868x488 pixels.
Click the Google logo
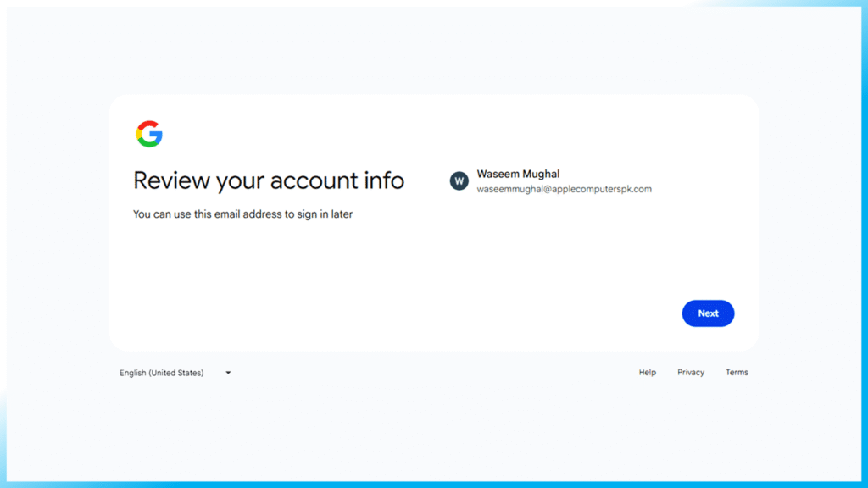149,134
